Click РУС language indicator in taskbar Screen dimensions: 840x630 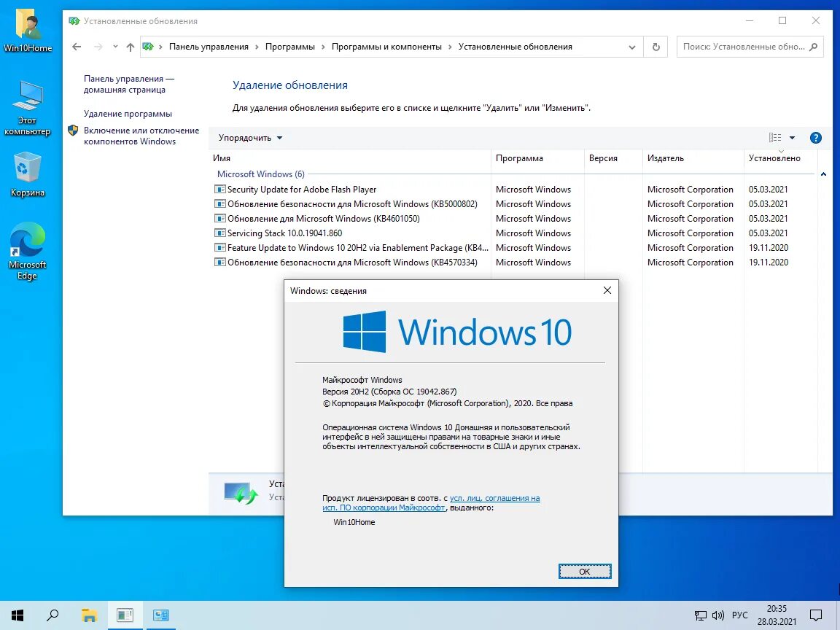coord(739,615)
